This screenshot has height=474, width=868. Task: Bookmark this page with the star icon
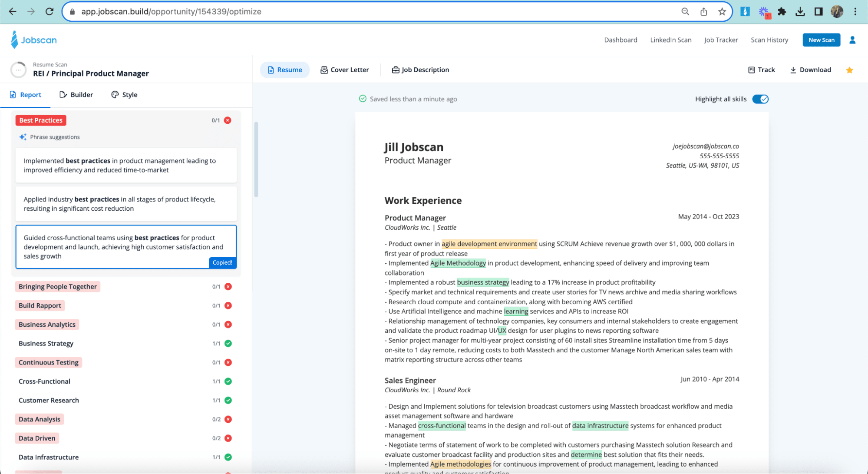click(x=722, y=12)
